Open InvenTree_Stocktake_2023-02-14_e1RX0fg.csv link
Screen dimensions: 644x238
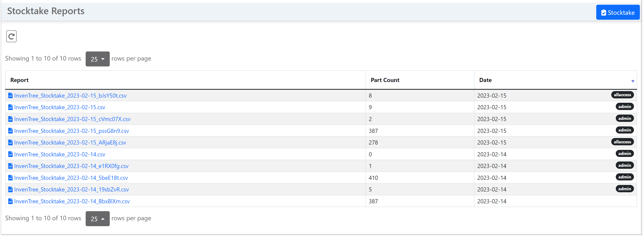tap(71, 166)
